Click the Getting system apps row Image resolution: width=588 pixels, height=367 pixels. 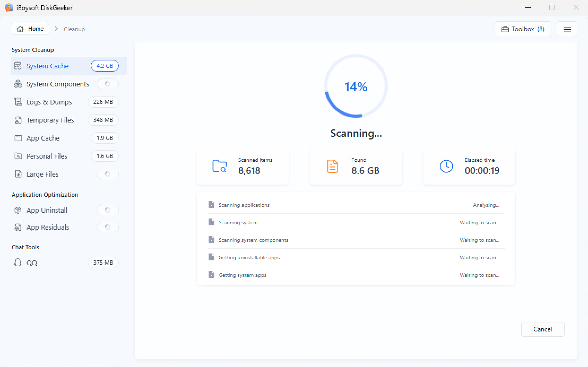tap(356, 275)
